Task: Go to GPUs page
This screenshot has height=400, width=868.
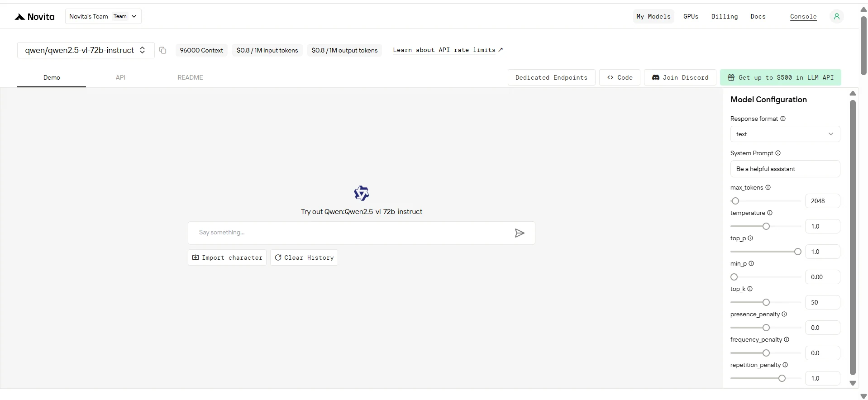Action: click(x=691, y=16)
